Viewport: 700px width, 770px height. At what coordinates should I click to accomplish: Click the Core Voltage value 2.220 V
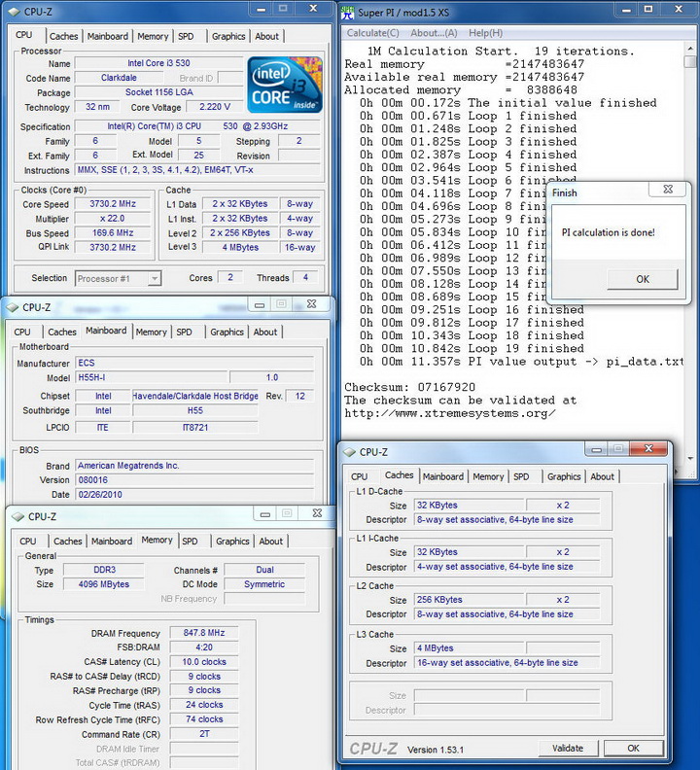pos(215,107)
